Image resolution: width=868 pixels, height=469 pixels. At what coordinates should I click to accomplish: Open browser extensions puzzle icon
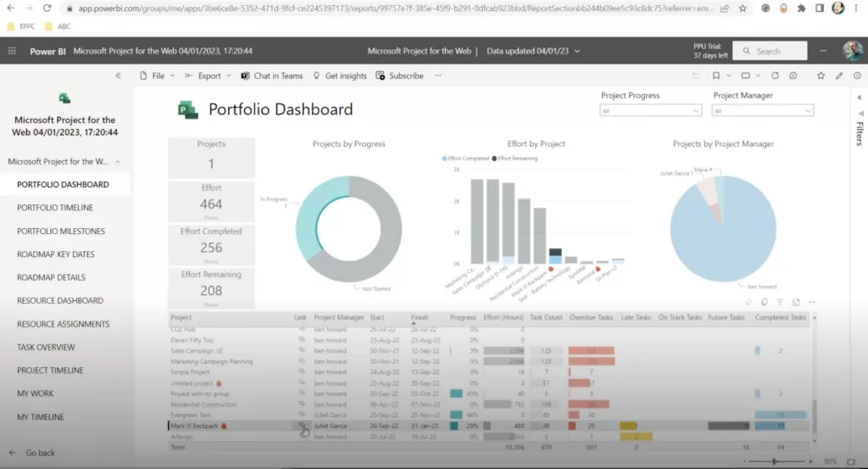801,8
